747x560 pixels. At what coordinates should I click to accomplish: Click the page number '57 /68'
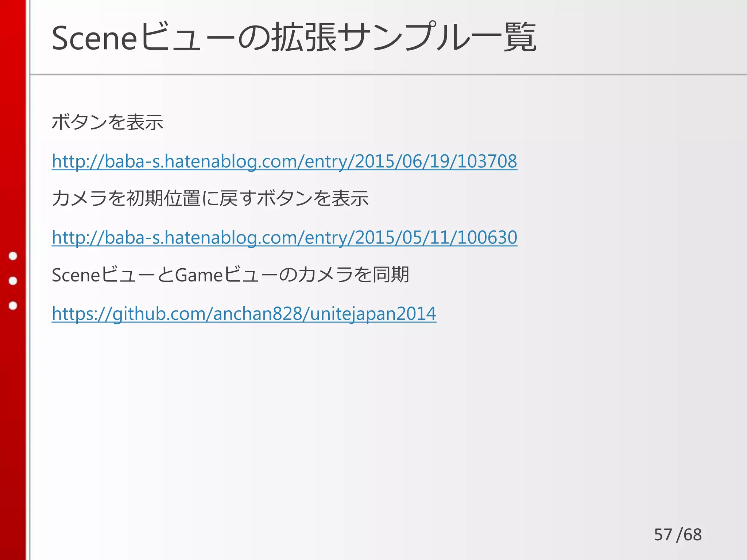(678, 535)
